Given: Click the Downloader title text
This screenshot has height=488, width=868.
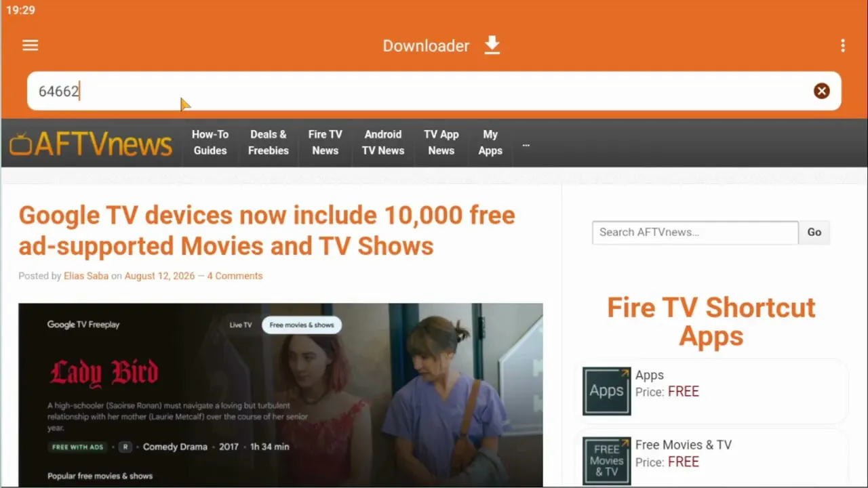Looking at the screenshot, I should pyautogui.click(x=426, y=45).
